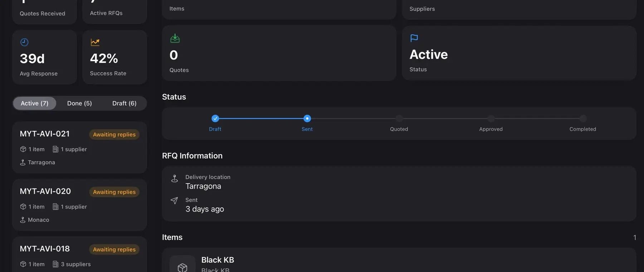
Task: Click Monaco location in MYT-AVI-020 card
Action: click(x=38, y=220)
